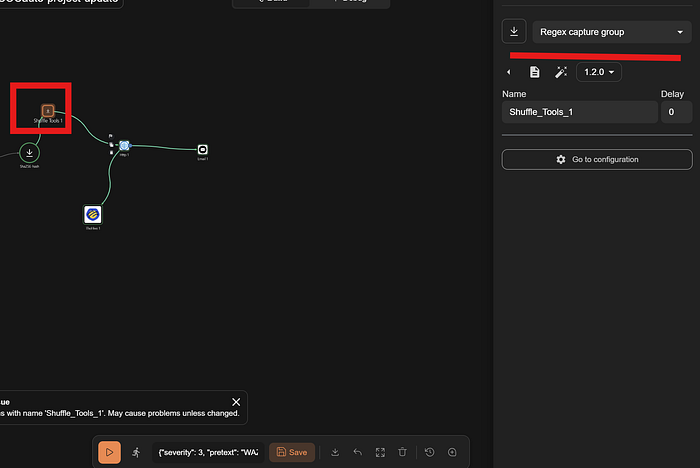Click the copy icon beside Http node

pyautogui.click(x=111, y=145)
